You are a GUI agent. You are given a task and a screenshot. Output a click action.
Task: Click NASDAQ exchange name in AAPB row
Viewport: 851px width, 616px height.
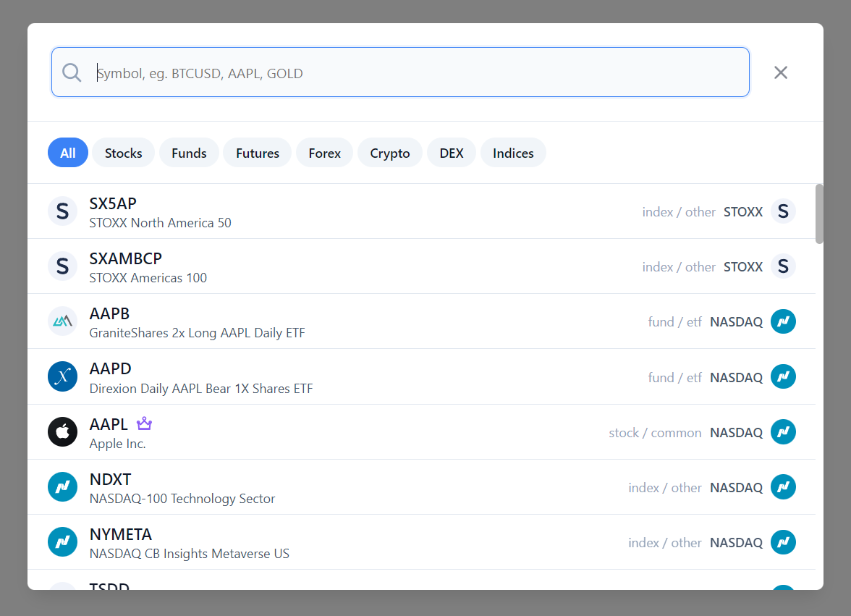736,322
